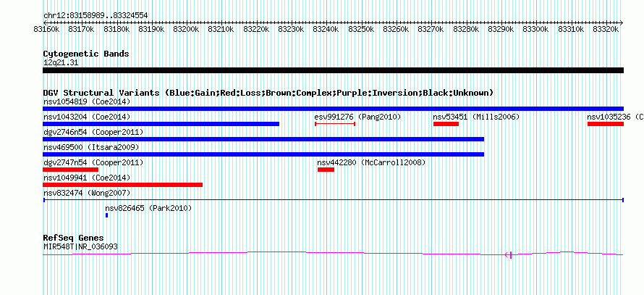Click the dgv2746n54 blue gain bar
This screenshot has height=295, width=644.
pos(263,139)
